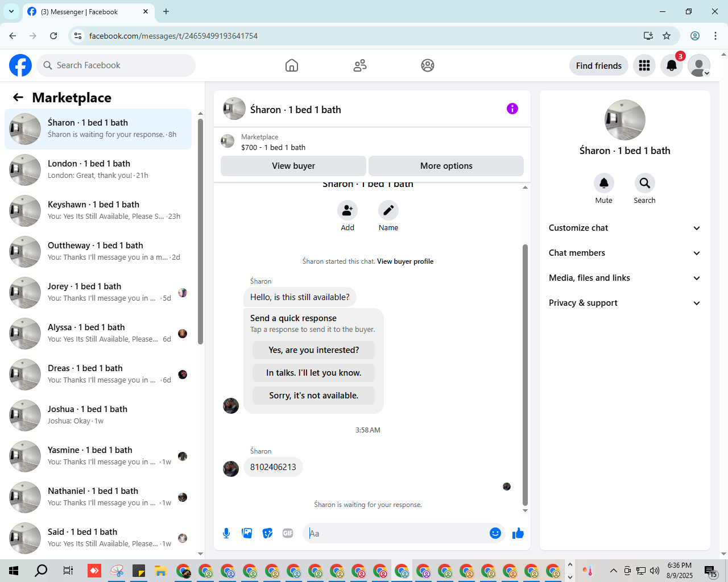
Task: Reload the page
Action: tap(53, 36)
